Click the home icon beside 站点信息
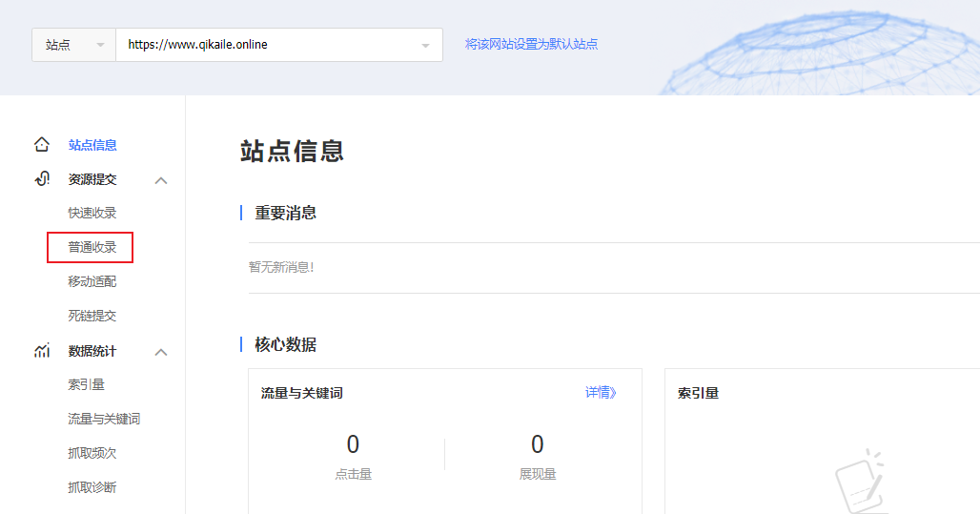The height and width of the screenshot is (514, 980). (x=42, y=145)
